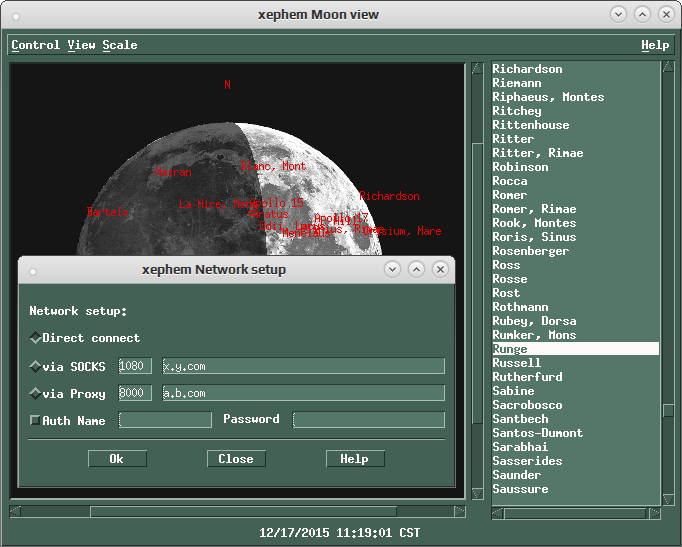682x547 pixels.
Task: Click Ok in Network setup dialog
Action: pyautogui.click(x=117, y=459)
